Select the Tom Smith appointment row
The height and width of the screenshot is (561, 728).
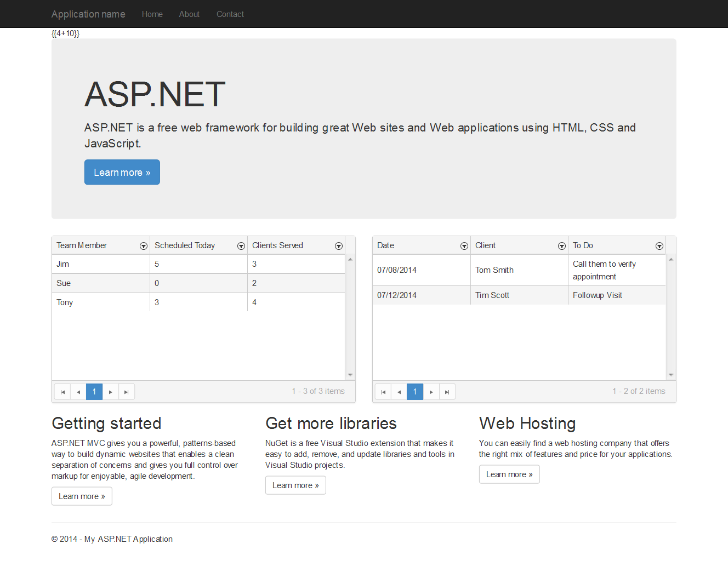(x=494, y=270)
